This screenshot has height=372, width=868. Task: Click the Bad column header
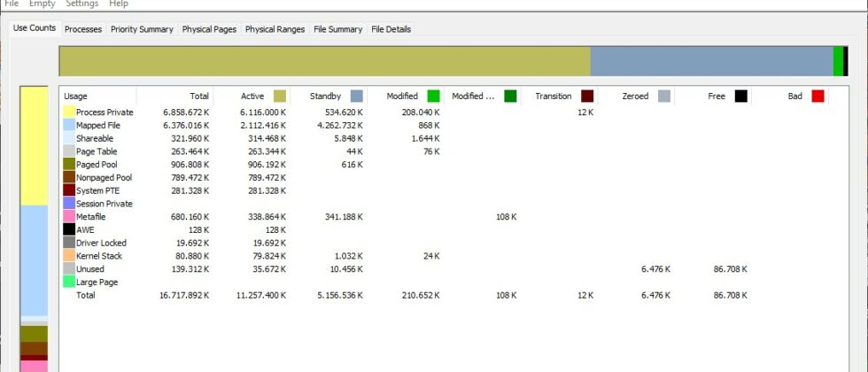(x=790, y=96)
